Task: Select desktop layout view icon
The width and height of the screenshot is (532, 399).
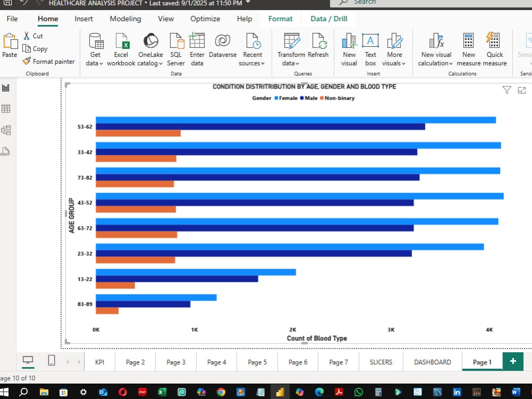Action: [28, 360]
